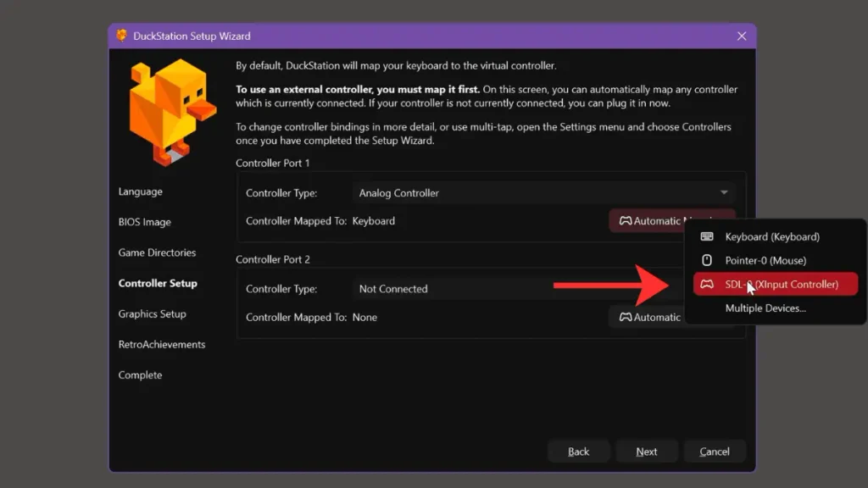Click gamepad icon on Port 2 mapping button

click(x=626, y=317)
